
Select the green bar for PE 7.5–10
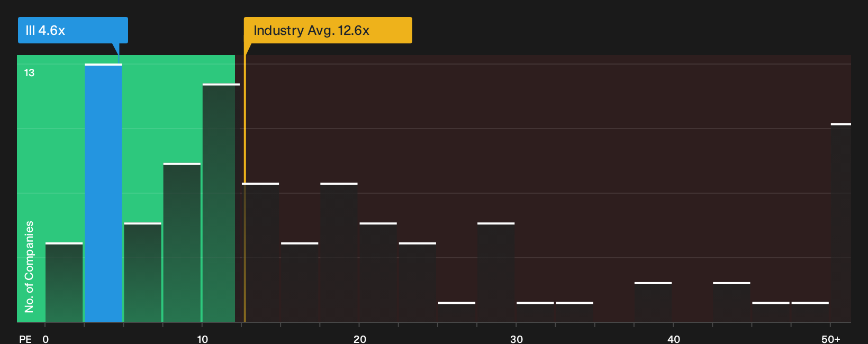point(182,242)
